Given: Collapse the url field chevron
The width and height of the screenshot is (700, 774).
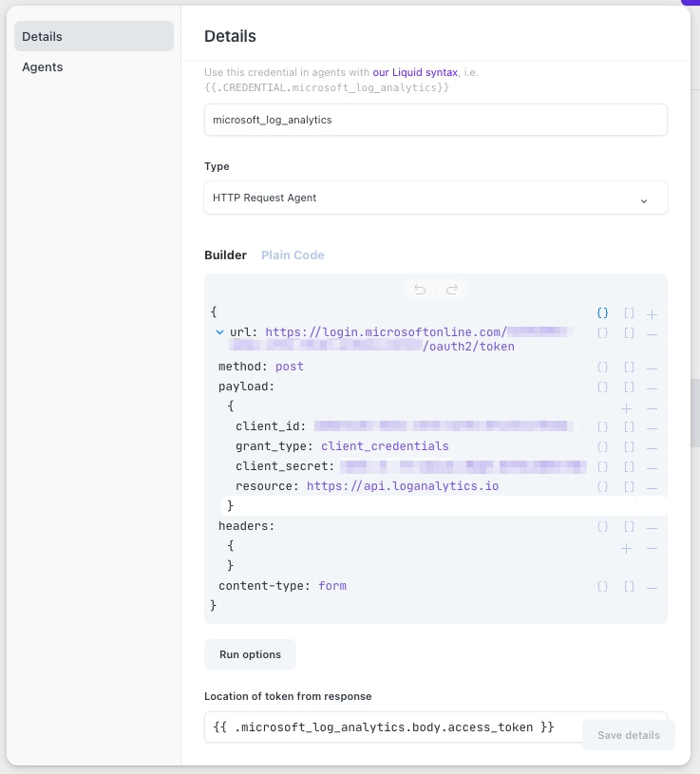Looking at the screenshot, I should click(220, 333).
